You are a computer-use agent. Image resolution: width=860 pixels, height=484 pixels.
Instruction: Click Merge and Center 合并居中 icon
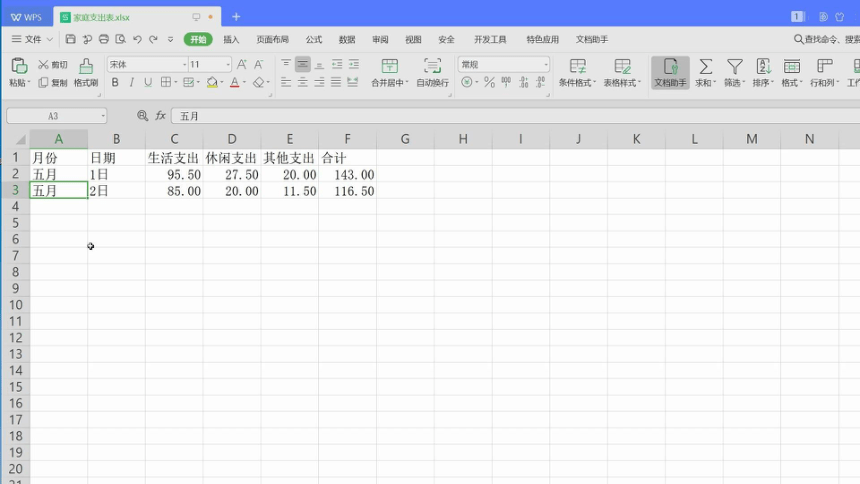[389, 66]
